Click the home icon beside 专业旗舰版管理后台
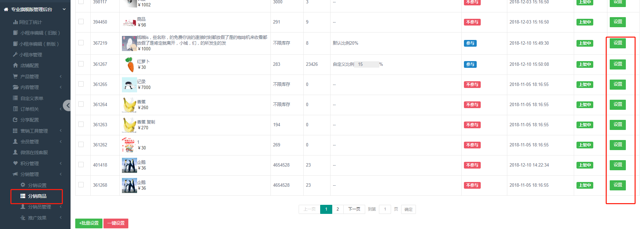Image resolution: width=644 pixels, height=229 pixels. click(x=6, y=10)
